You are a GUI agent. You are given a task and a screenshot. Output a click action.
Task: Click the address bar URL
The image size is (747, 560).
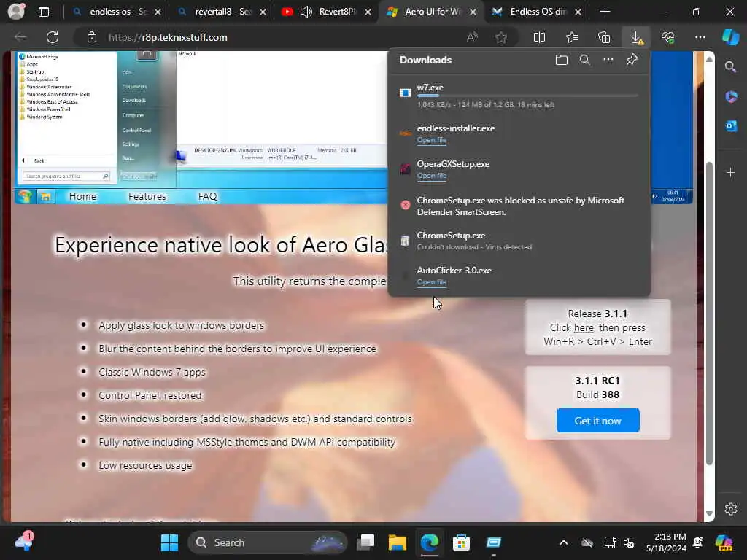pyautogui.click(x=168, y=37)
